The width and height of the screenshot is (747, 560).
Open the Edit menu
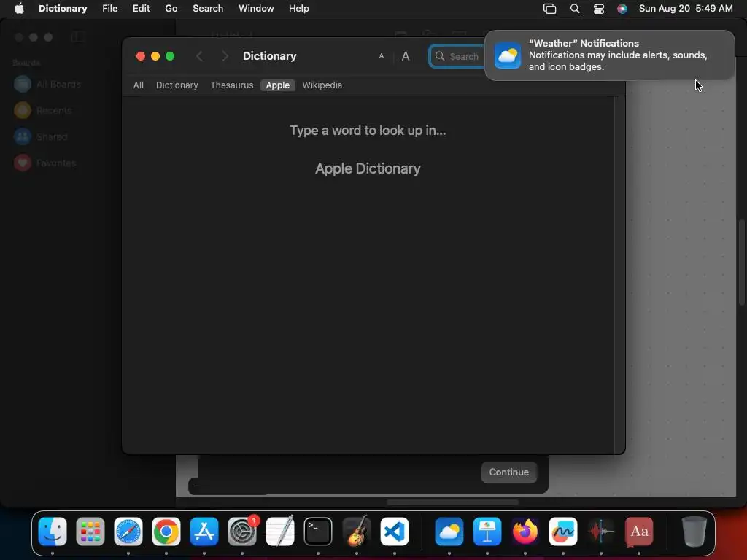coord(141,9)
